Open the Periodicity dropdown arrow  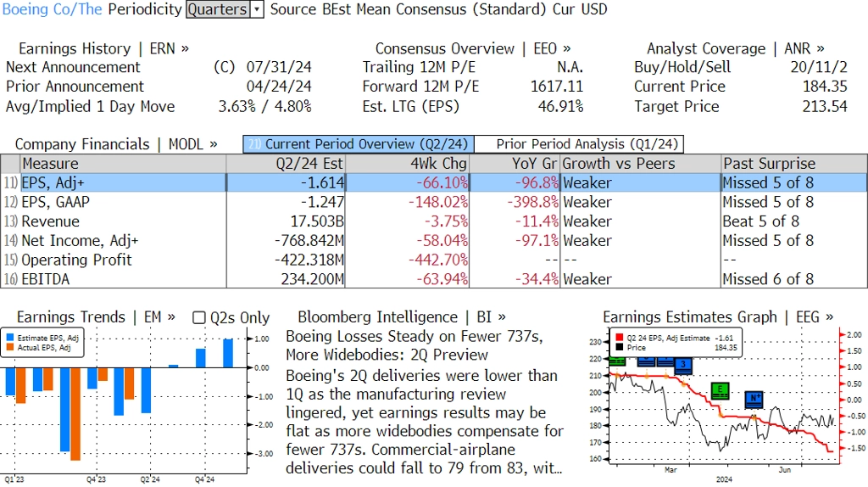[x=257, y=9]
